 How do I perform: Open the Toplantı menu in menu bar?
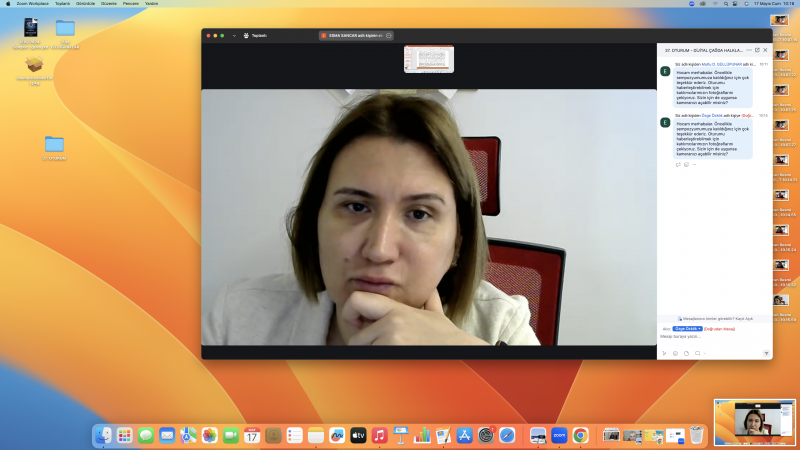63,3
